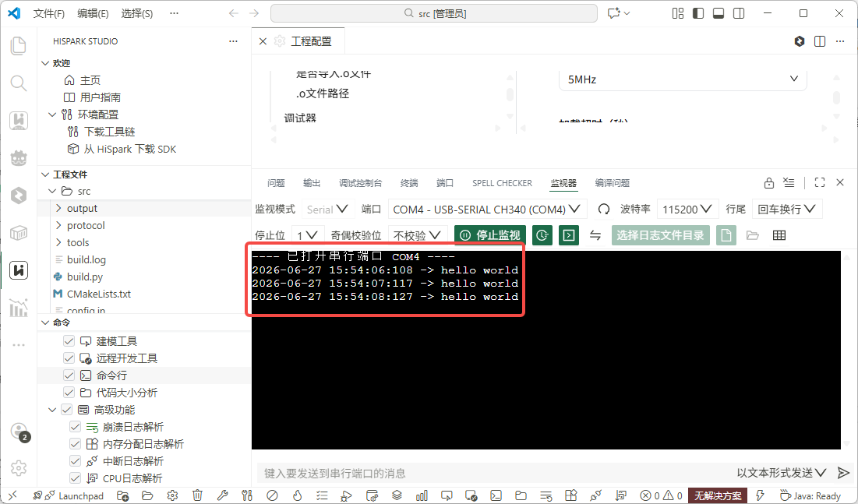This screenshot has width=858, height=504.
Task: Uncheck the CPU日志解析 checkbox
Action: tap(76, 478)
